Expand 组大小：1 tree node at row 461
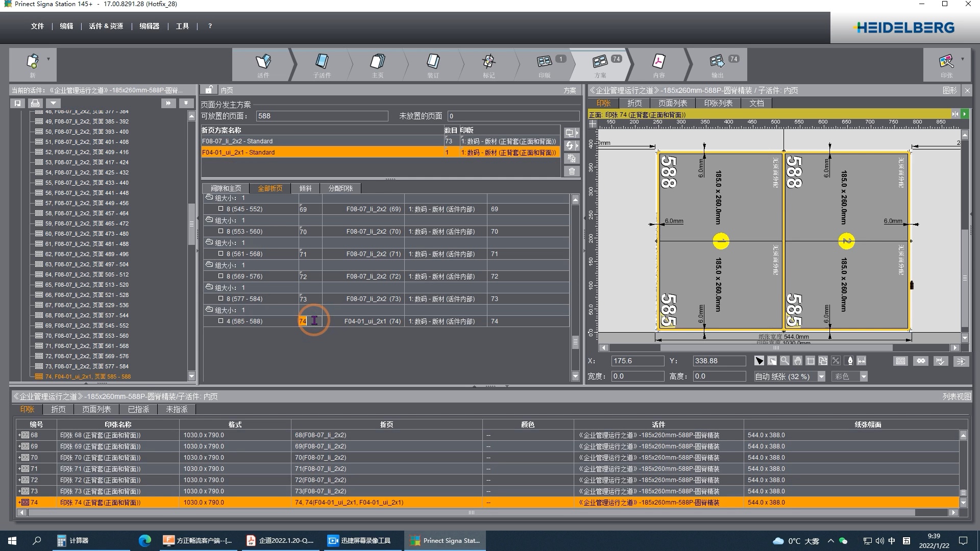 point(209,310)
